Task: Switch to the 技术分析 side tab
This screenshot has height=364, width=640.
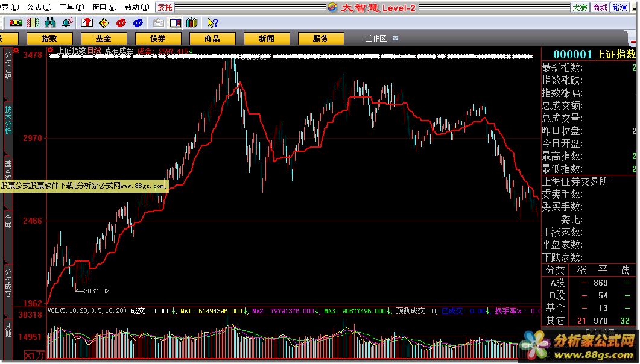Action: 8,121
